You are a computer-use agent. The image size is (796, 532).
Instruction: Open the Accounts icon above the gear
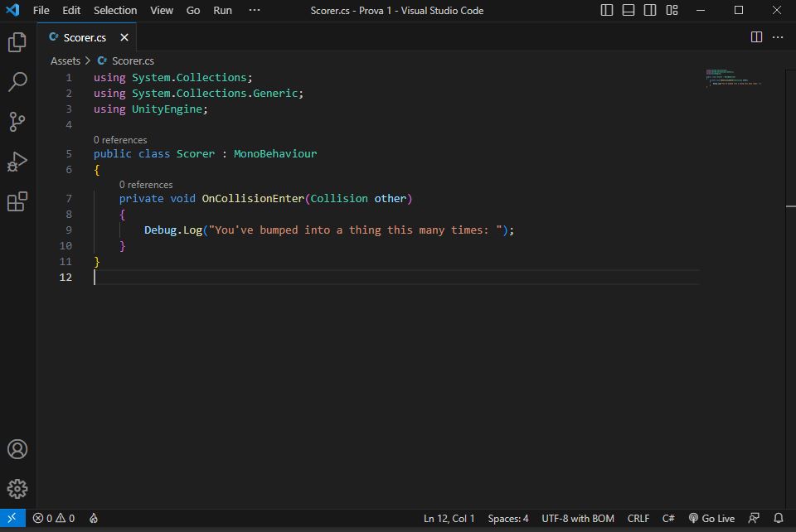[x=17, y=448]
